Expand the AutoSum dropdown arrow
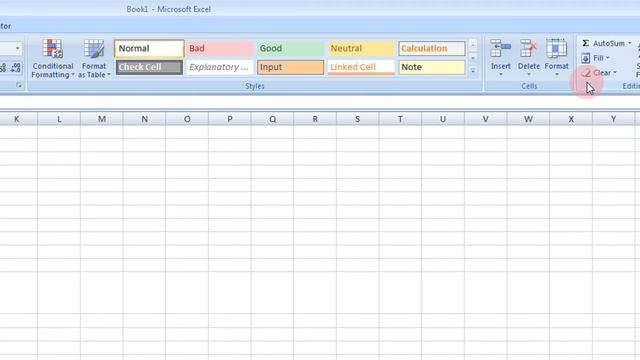Viewport: 640px width, 360px height. tap(629, 43)
